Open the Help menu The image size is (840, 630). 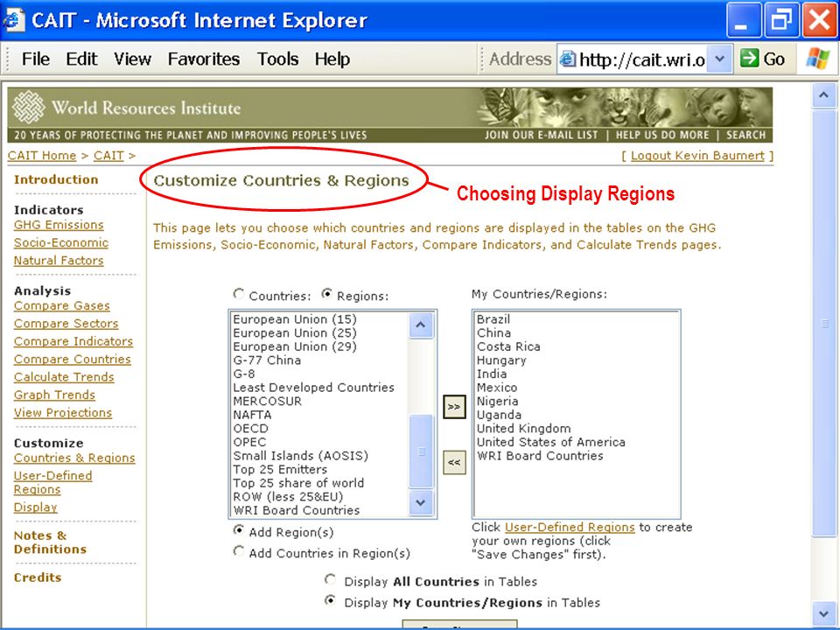[332, 59]
